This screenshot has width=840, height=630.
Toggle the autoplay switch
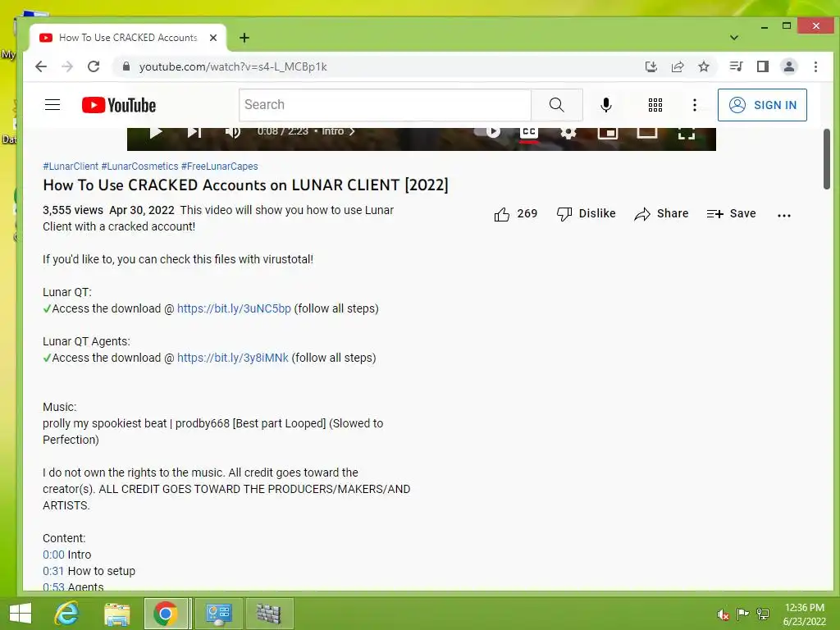tap(487, 131)
